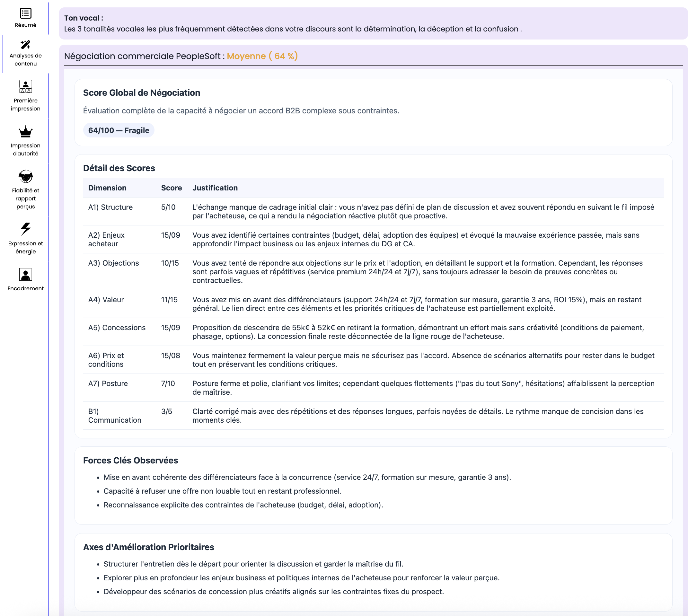Select the magic wand Analyses icon
The width and height of the screenshot is (688, 616).
coord(25,44)
